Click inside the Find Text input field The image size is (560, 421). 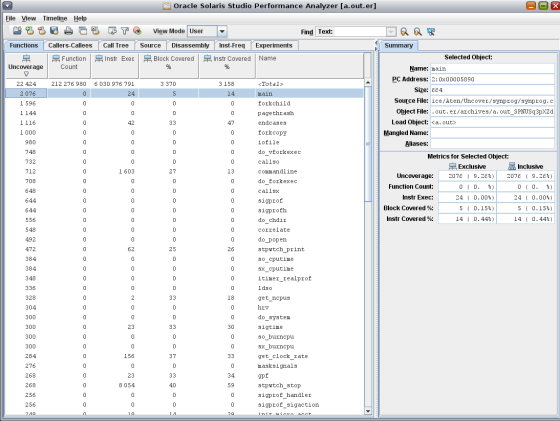(x=352, y=32)
